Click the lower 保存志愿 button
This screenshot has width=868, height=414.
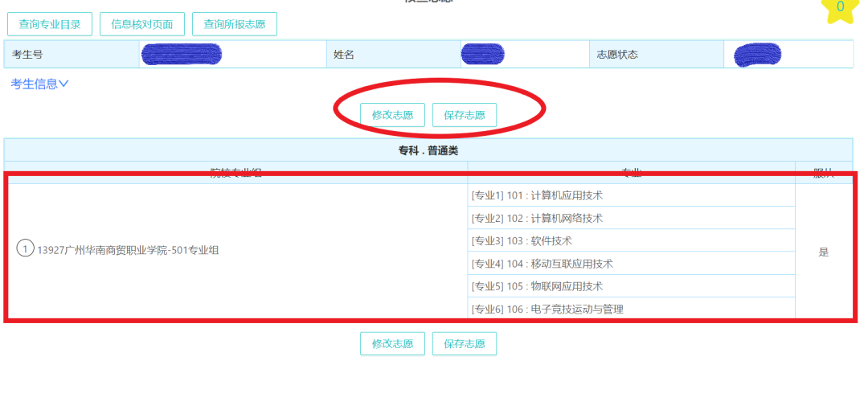pos(465,344)
